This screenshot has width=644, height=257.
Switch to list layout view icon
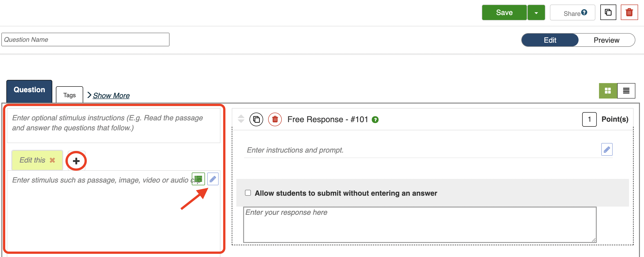coord(626,91)
